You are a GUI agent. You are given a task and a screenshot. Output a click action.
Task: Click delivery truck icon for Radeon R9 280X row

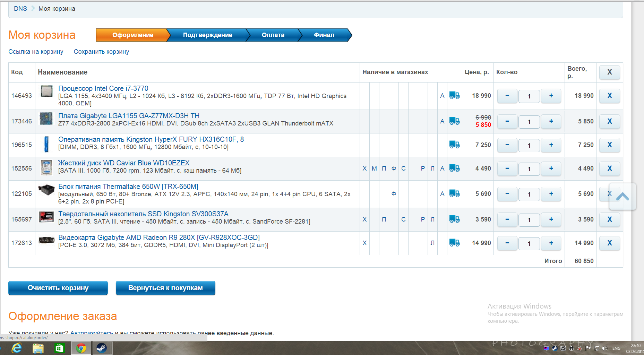pyautogui.click(x=454, y=243)
